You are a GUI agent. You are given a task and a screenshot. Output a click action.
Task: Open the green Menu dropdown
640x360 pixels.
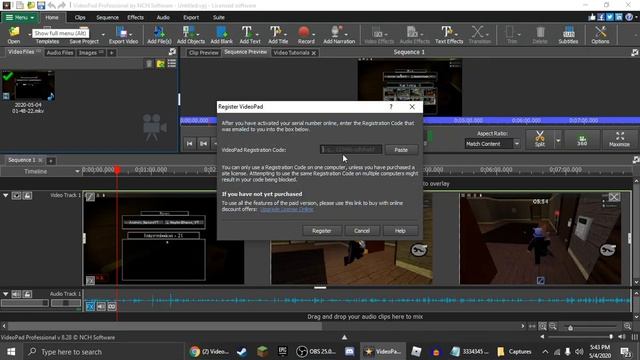[x=20, y=18]
